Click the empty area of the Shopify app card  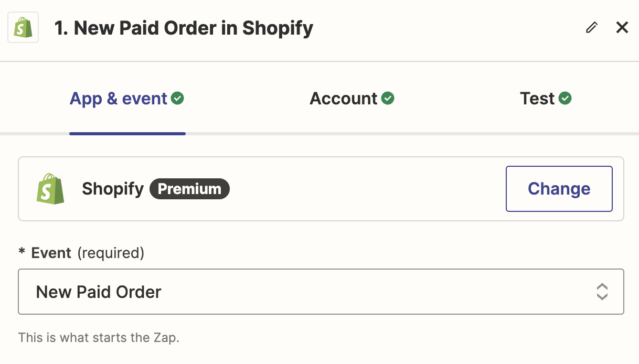367,189
